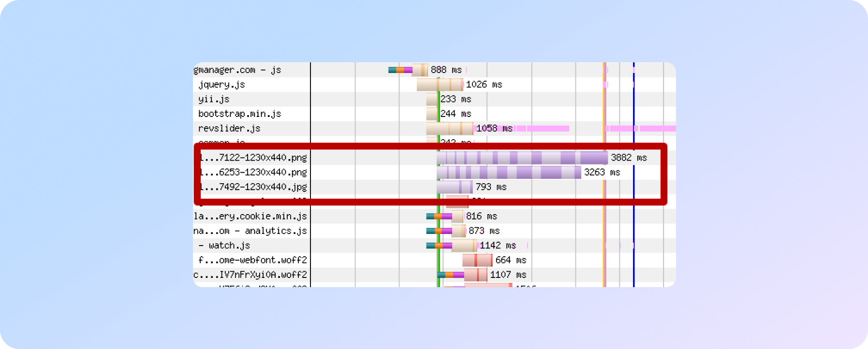Select the IV7nFrXyi0A.woff2 request label
This screenshot has width=868, height=349.
point(250,275)
